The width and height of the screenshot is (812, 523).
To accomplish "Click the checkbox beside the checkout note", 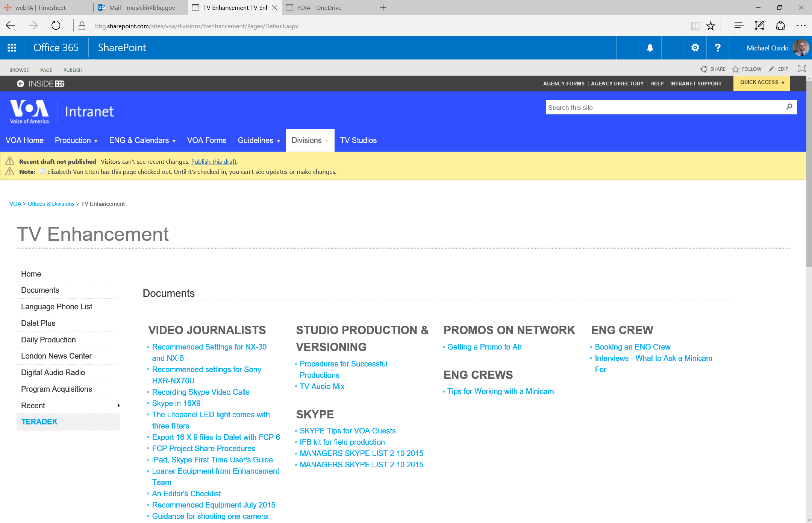I will point(43,171).
